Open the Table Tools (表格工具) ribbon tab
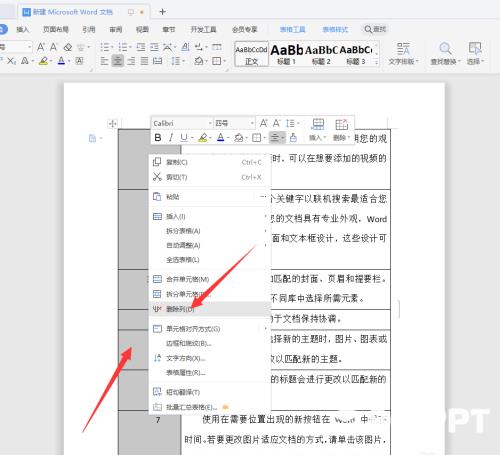Screen dimensions: 500x455 [x=292, y=29]
